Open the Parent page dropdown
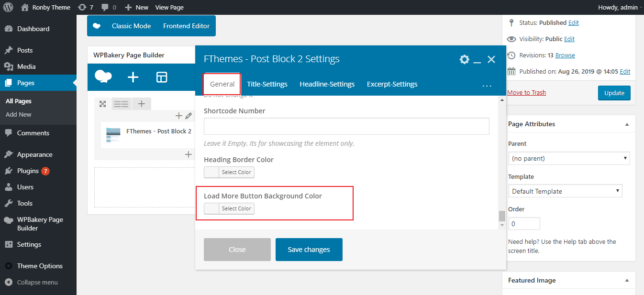Image resolution: width=644 pixels, height=295 pixels. click(x=569, y=158)
